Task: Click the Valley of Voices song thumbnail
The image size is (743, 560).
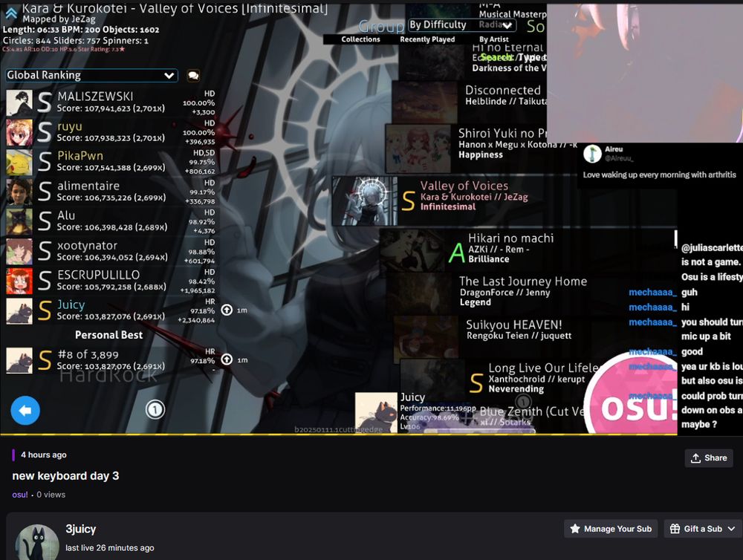Action: tap(364, 201)
